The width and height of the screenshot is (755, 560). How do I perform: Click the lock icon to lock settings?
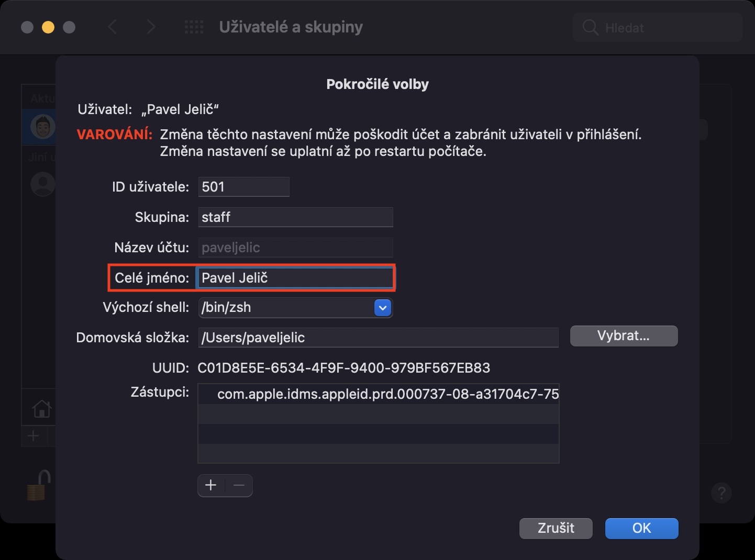pyautogui.click(x=39, y=485)
